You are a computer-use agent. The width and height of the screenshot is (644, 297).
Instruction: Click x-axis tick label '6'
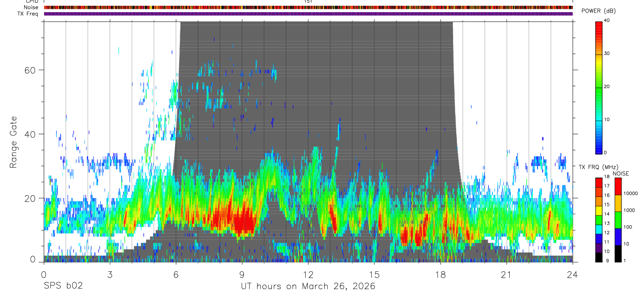pyautogui.click(x=176, y=274)
